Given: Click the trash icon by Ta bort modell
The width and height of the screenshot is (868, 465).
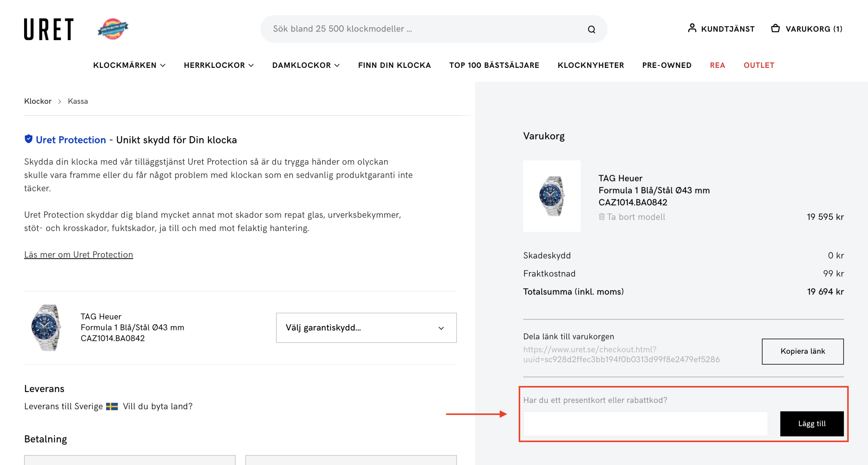Looking at the screenshot, I should point(601,216).
